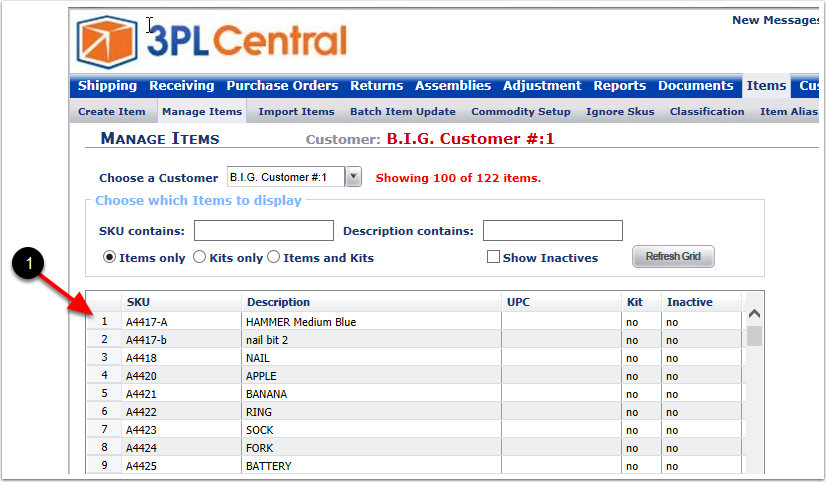Click the Refresh Grid button
The image size is (826, 482).
673,257
